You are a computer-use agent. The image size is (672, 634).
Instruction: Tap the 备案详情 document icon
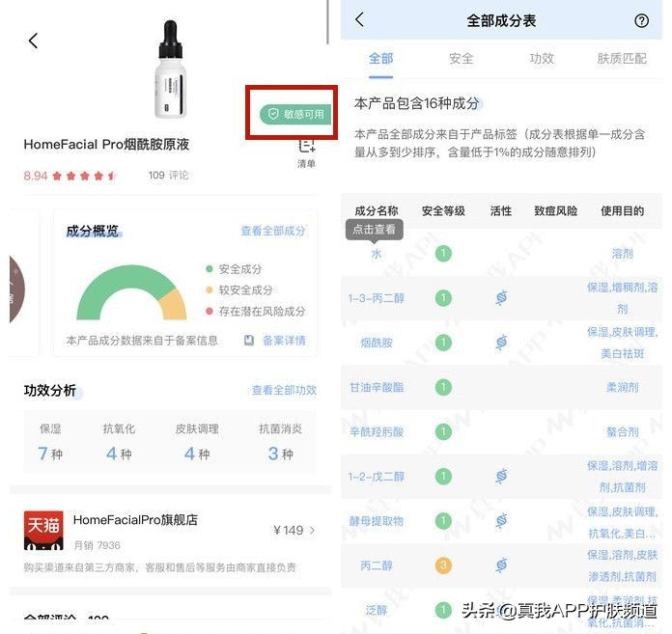pyautogui.click(x=248, y=340)
